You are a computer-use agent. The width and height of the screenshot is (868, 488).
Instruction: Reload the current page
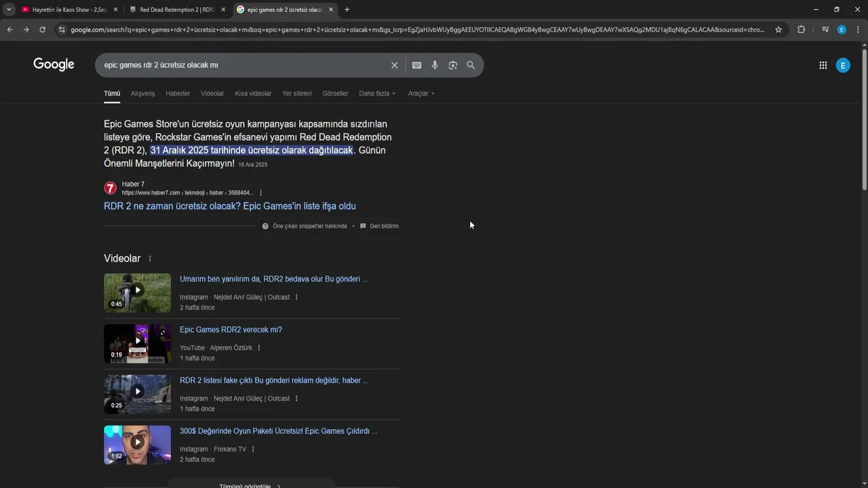[x=42, y=30]
